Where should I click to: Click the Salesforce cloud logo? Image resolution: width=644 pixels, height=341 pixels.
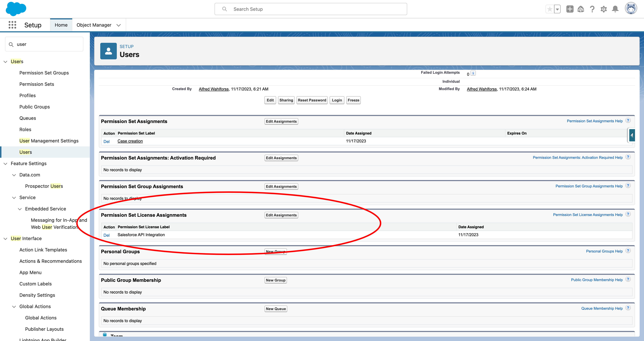coord(16,9)
